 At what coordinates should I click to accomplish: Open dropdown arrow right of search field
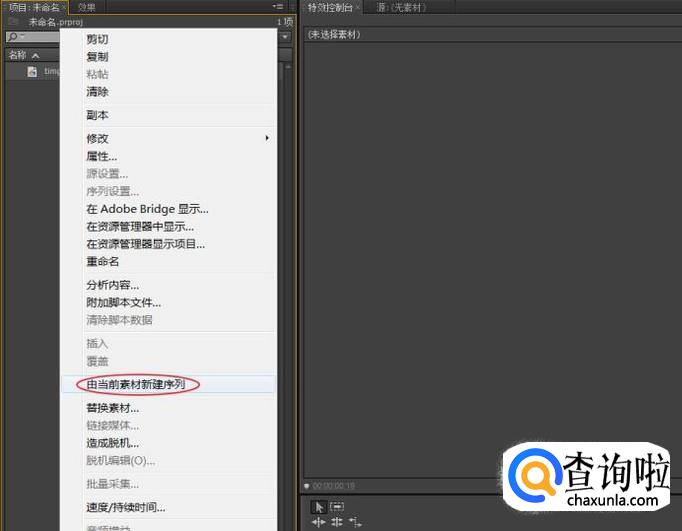point(285,37)
